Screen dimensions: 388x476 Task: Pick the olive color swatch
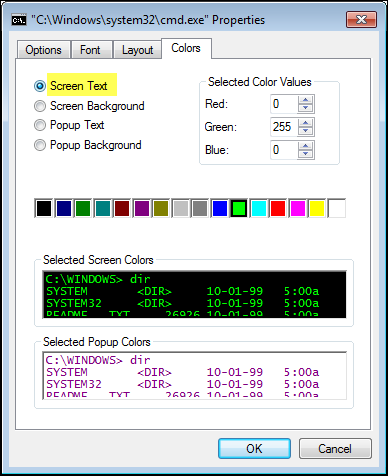[161, 208]
